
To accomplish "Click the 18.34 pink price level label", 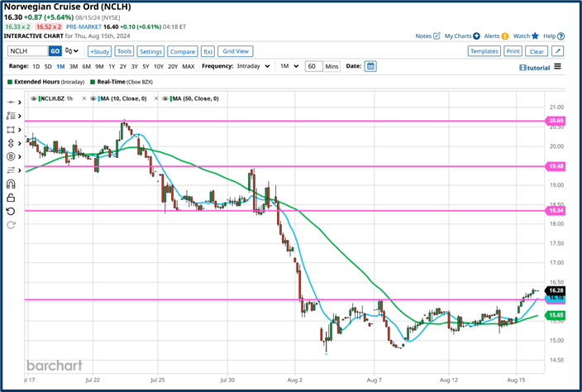I will (555, 211).
